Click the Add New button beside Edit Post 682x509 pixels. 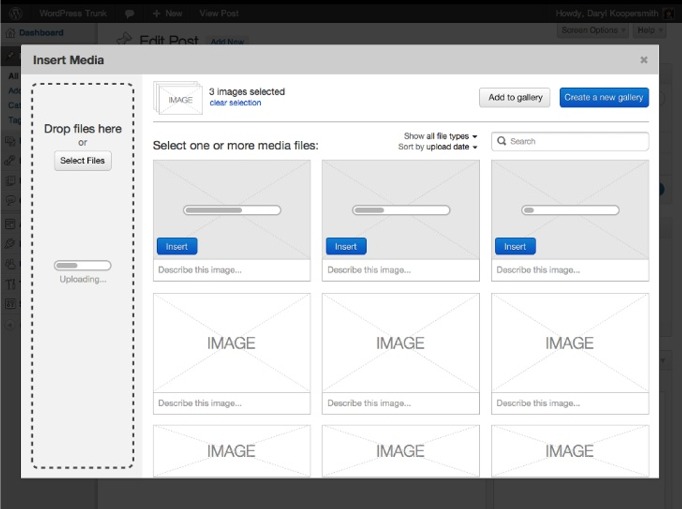click(x=227, y=41)
